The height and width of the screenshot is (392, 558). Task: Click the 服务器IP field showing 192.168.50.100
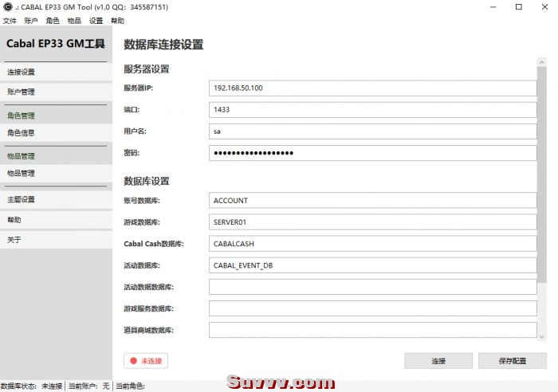click(372, 88)
